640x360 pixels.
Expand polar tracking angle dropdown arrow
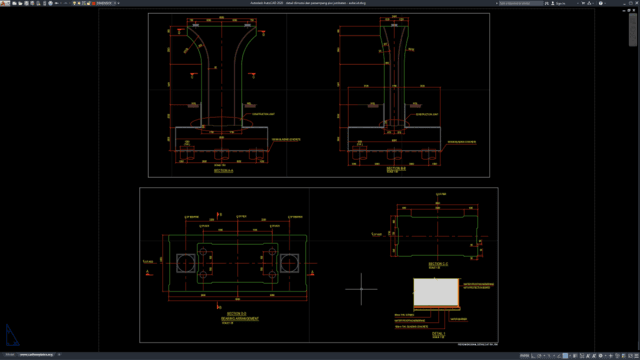(544, 356)
